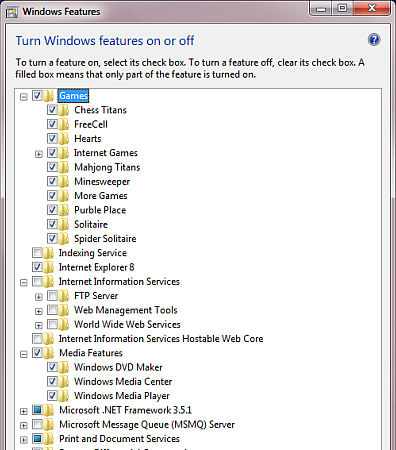This screenshot has width=396, height=450.
Task: Uncheck the Hearts checkbox
Action: [52, 138]
